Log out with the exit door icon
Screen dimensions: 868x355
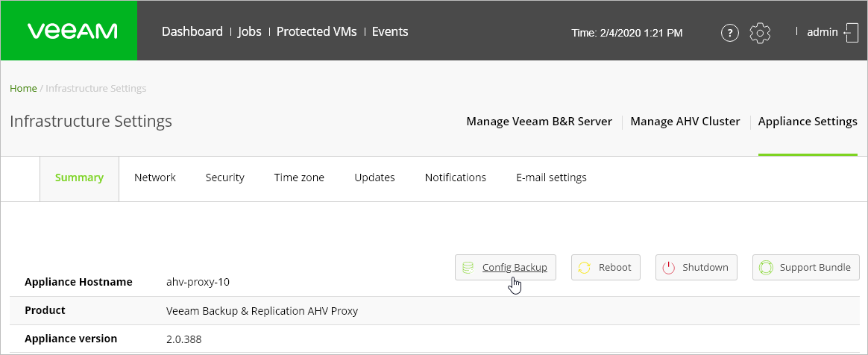tap(851, 33)
